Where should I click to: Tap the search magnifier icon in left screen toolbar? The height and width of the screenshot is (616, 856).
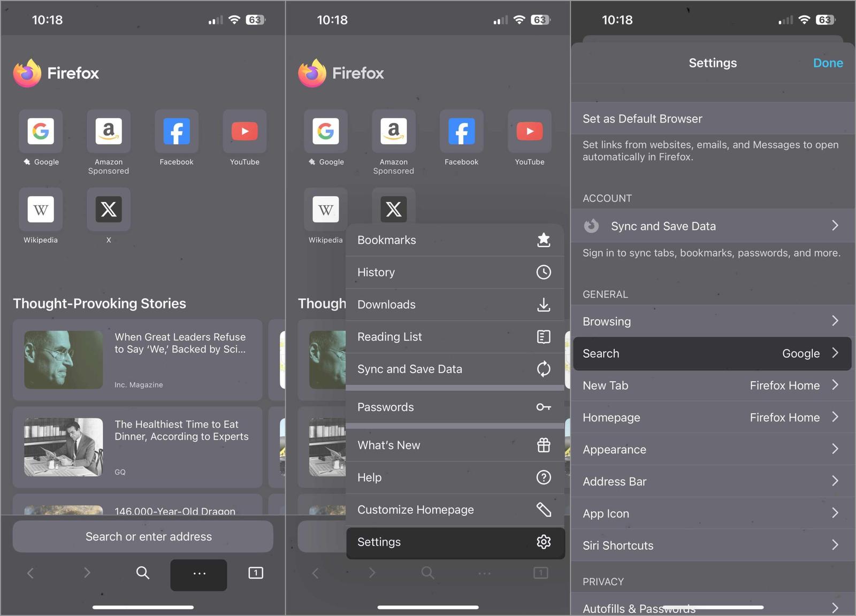coord(142,573)
